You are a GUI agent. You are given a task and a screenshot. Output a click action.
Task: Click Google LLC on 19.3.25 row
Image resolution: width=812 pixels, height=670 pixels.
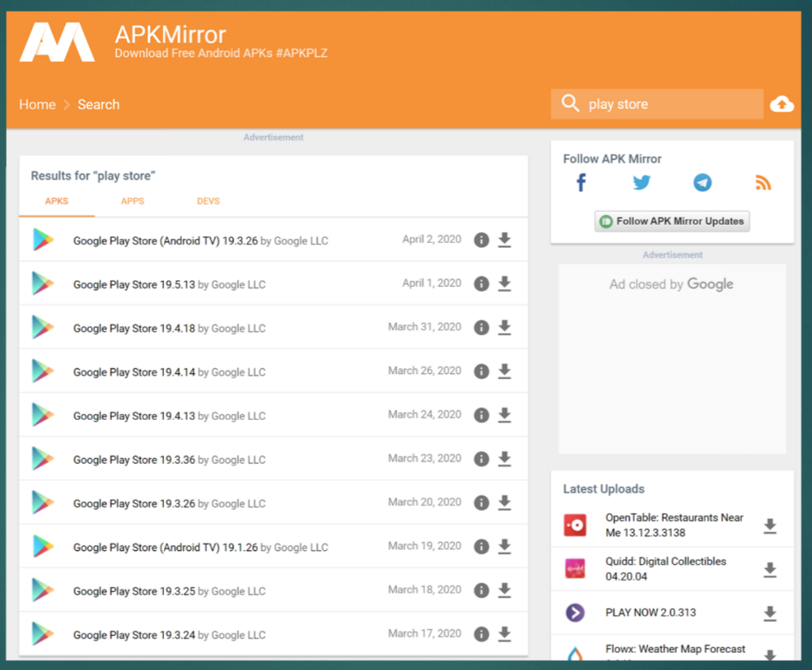pyautogui.click(x=238, y=591)
